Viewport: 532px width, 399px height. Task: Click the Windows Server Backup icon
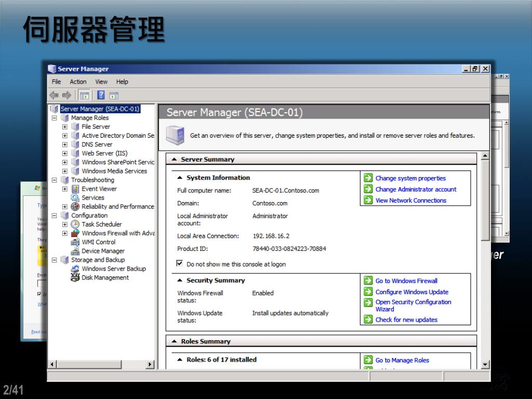pyautogui.click(x=75, y=269)
